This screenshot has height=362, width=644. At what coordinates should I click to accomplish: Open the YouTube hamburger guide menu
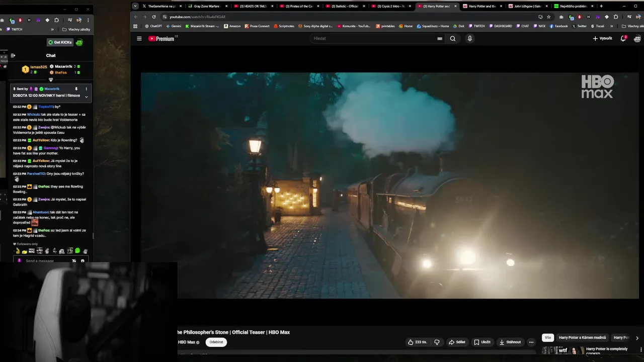139,38
